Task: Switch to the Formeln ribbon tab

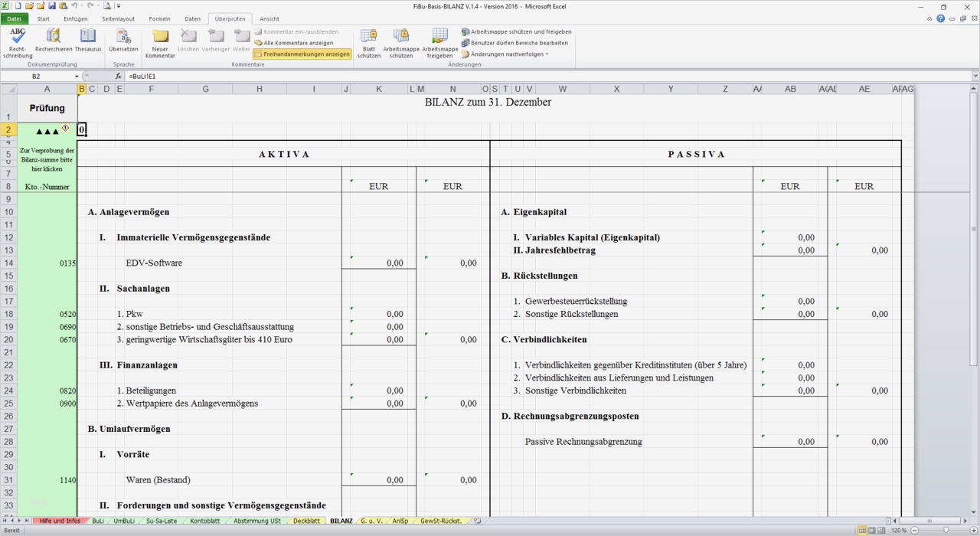Action: tap(160, 18)
